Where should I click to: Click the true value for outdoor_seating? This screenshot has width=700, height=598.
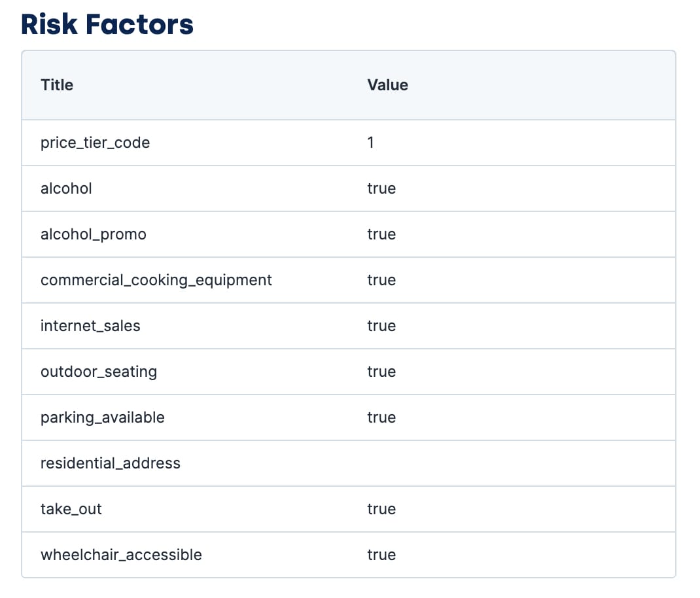(x=381, y=372)
